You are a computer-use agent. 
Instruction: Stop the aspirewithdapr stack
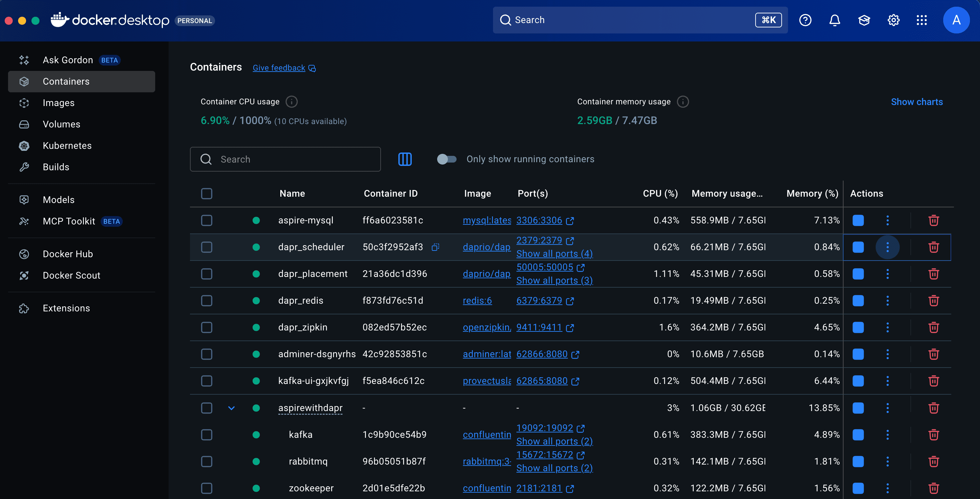(x=858, y=408)
